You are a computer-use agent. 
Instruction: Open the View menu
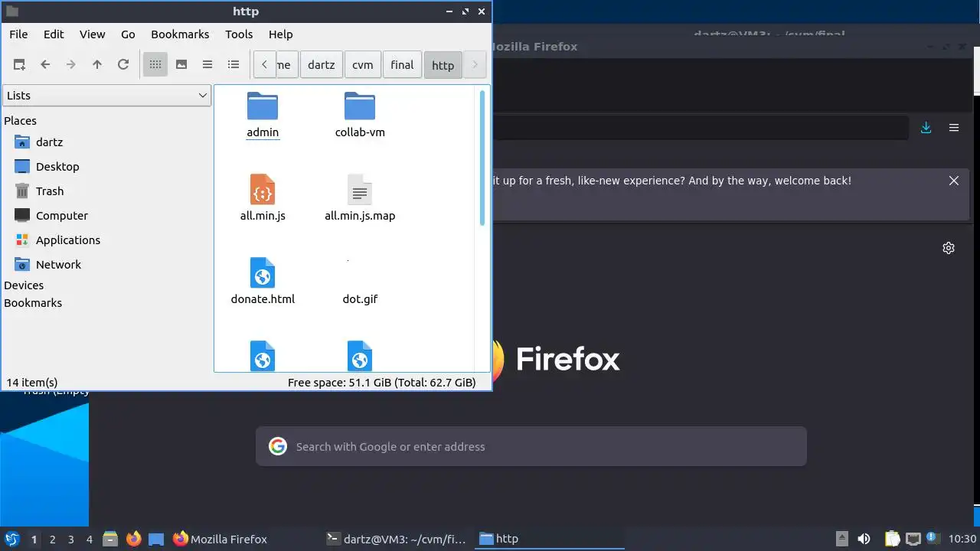(93, 34)
